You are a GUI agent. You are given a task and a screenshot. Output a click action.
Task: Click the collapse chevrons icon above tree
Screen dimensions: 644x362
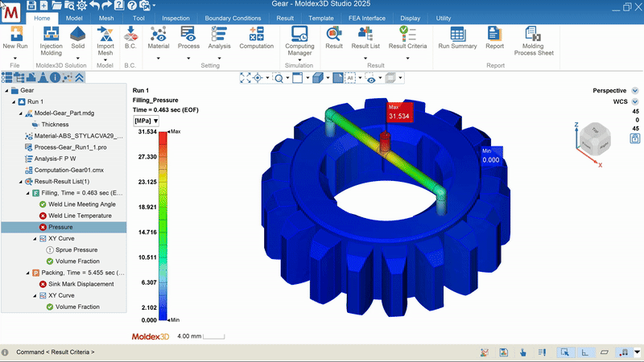pos(79,77)
